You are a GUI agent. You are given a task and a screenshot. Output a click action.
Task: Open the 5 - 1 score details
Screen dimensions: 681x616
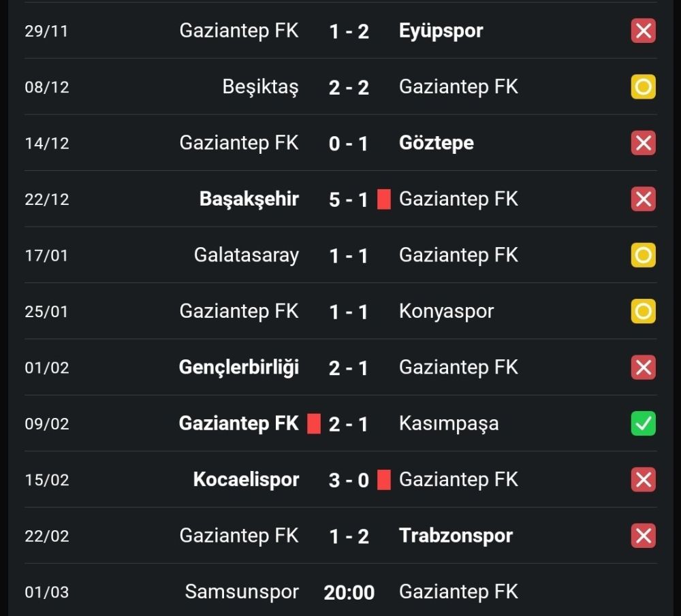point(349,199)
